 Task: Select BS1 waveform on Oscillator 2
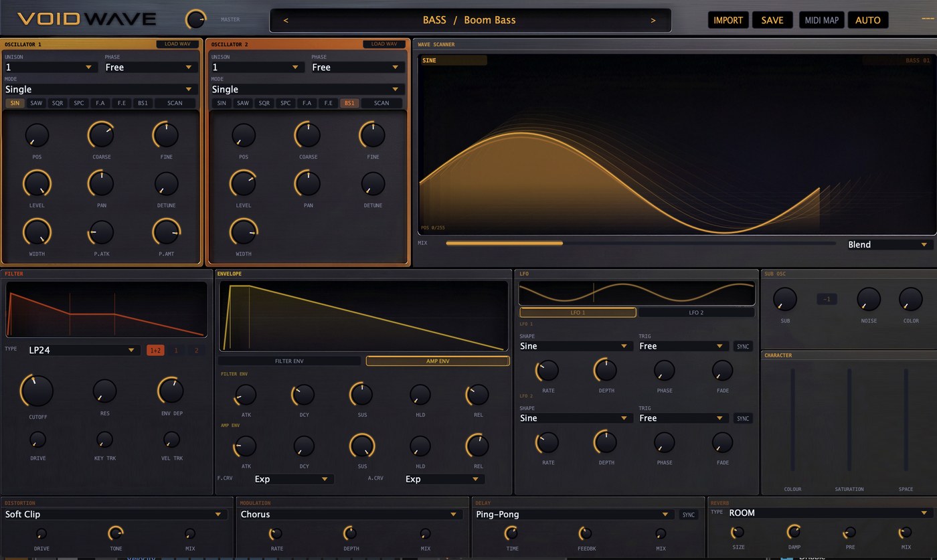[x=349, y=103]
